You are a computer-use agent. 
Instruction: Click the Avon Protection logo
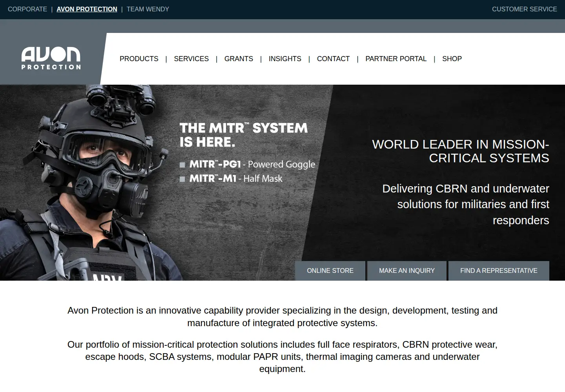click(51, 58)
